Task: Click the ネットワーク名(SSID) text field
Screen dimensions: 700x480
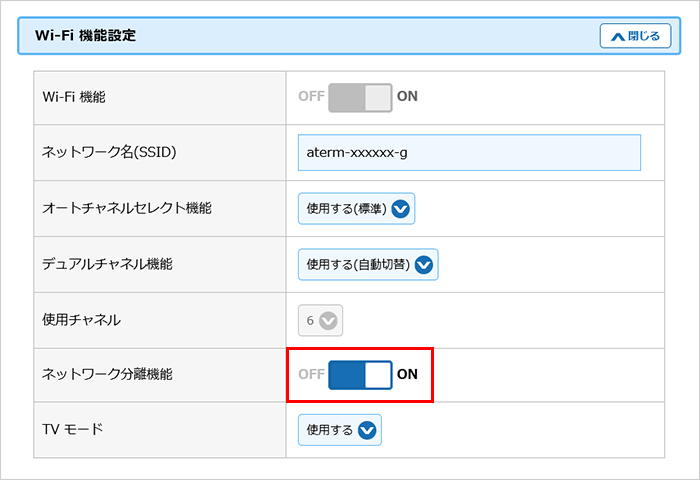Action: pyautogui.click(x=469, y=153)
